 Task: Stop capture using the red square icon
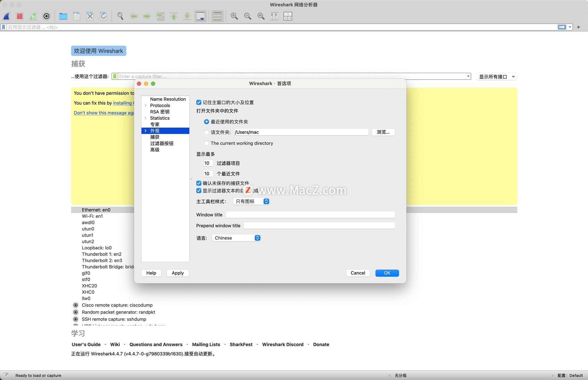click(x=20, y=16)
